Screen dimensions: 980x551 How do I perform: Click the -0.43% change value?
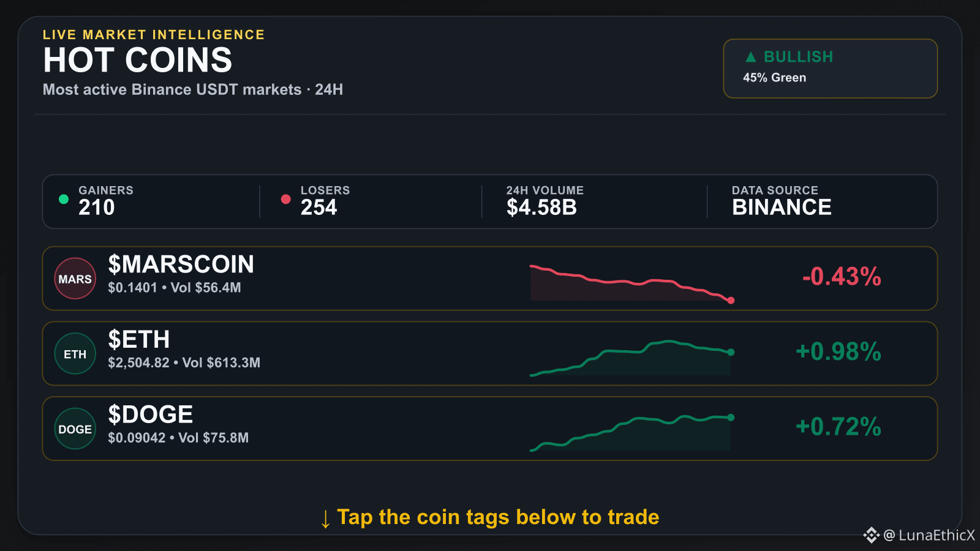pyautogui.click(x=842, y=277)
